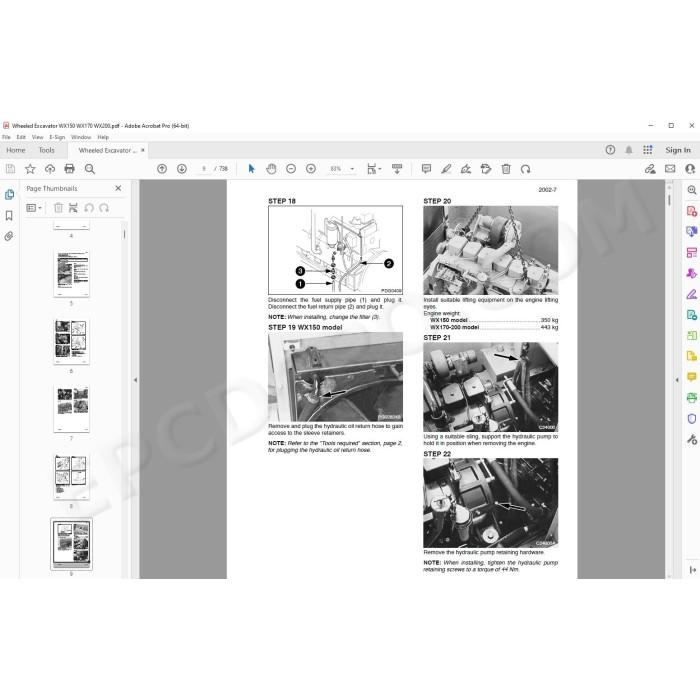Select the Sign/draw markup tool
The height and width of the screenshot is (700, 700).
466,169
